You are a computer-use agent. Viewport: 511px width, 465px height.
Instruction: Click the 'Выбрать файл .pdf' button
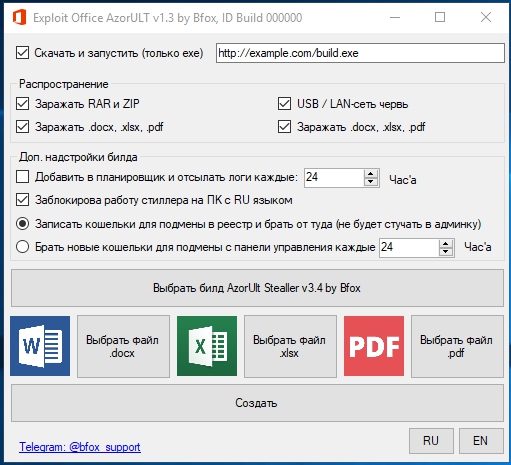[x=457, y=346]
